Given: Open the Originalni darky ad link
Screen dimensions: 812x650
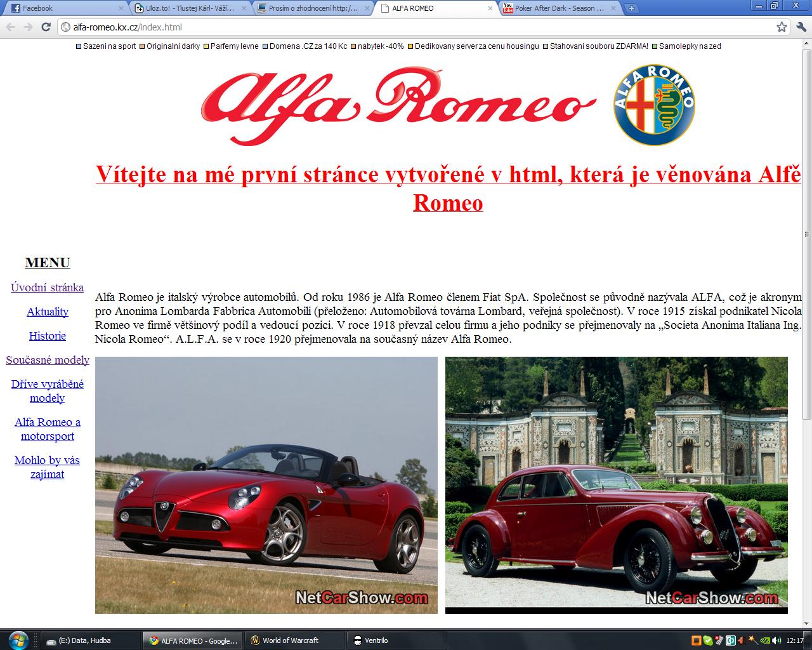Looking at the screenshot, I should tap(173, 46).
